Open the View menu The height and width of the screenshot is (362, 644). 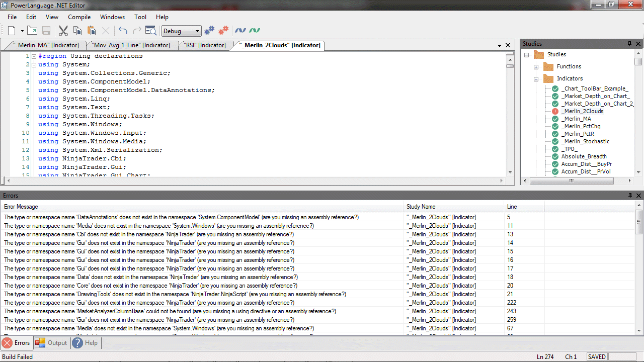[52, 17]
